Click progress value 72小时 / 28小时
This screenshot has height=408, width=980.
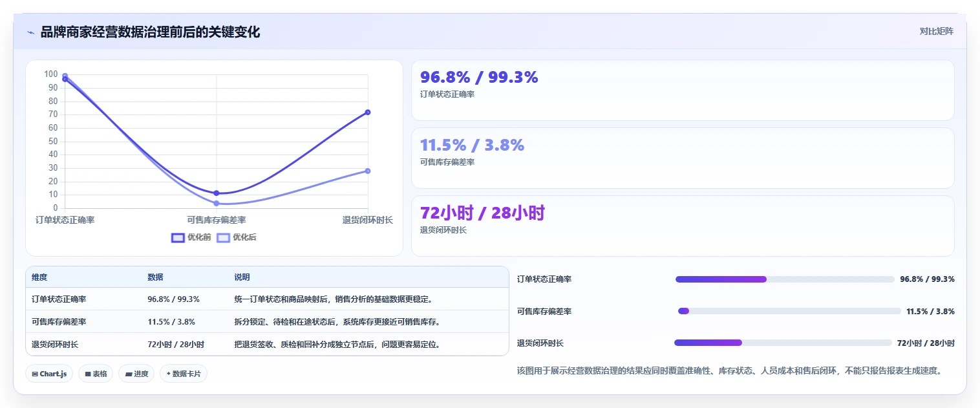(x=926, y=343)
